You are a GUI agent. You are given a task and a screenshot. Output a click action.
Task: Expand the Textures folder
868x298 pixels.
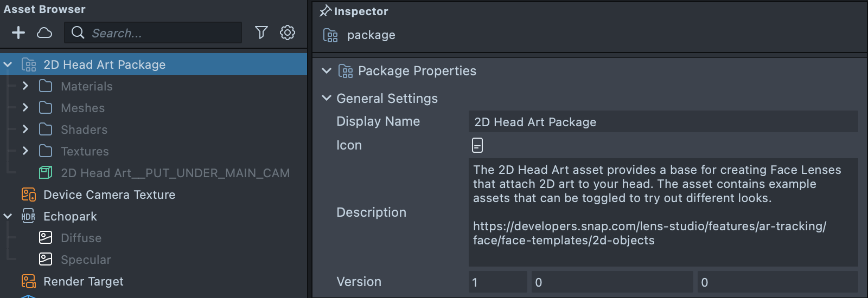point(25,151)
